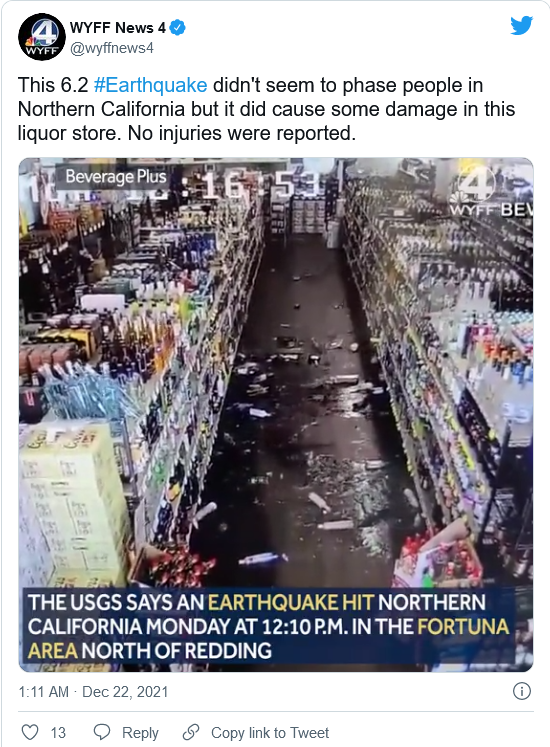The image size is (550, 747).
Task: Click the speech bubble reply icon
Action: (x=102, y=732)
